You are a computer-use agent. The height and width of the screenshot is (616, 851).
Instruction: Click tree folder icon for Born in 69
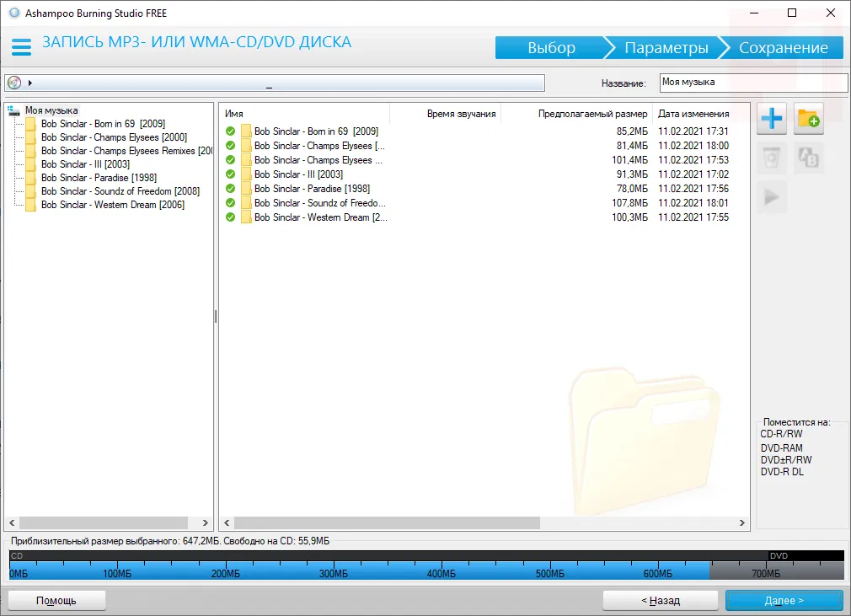[x=31, y=124]
